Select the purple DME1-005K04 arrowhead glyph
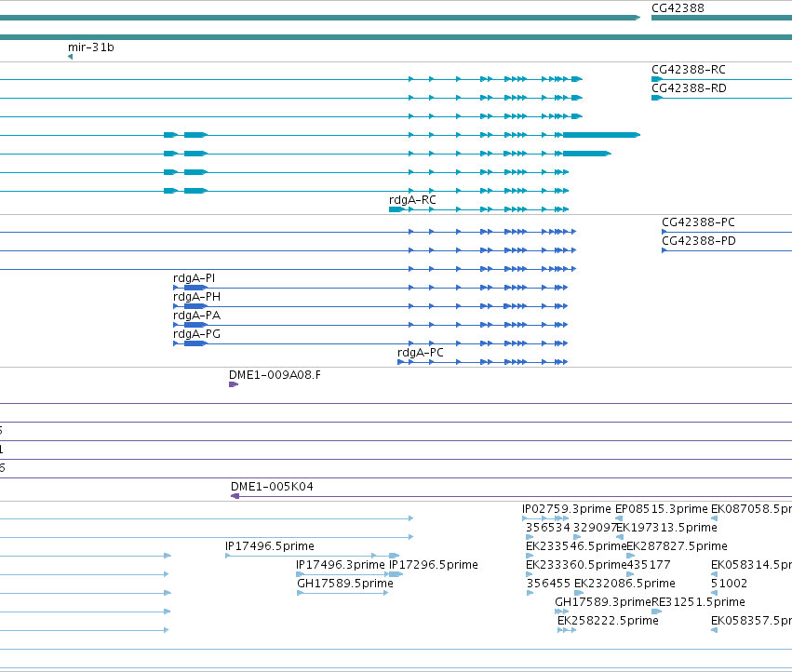The width and height of the screenshot is (792, 672). click(235, 497)
